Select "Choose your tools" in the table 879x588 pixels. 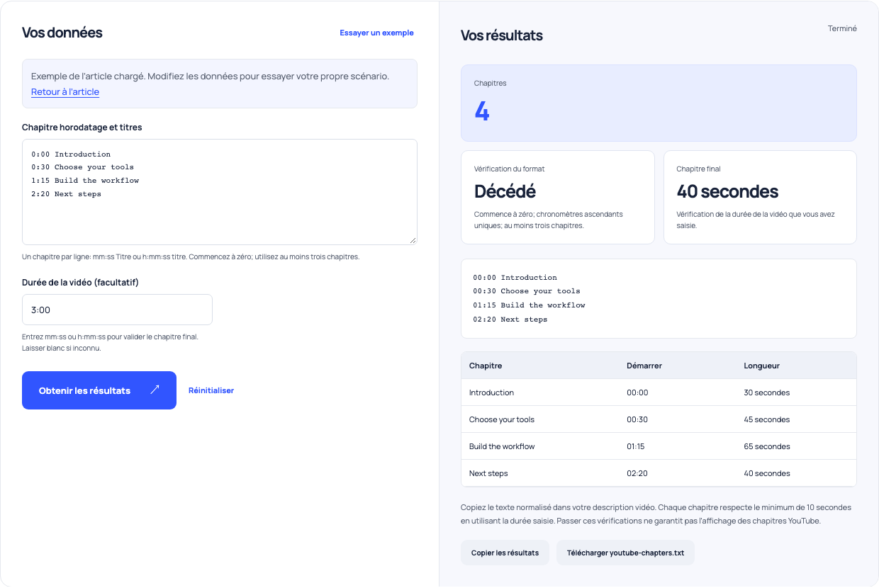coord(502,419)
